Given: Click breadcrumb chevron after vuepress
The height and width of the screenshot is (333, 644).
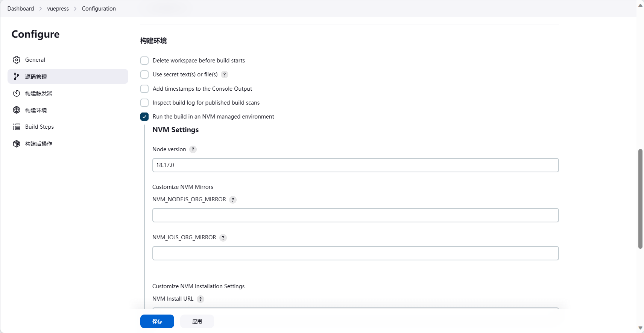Looking at the screenshot, I should coord(75,9).
